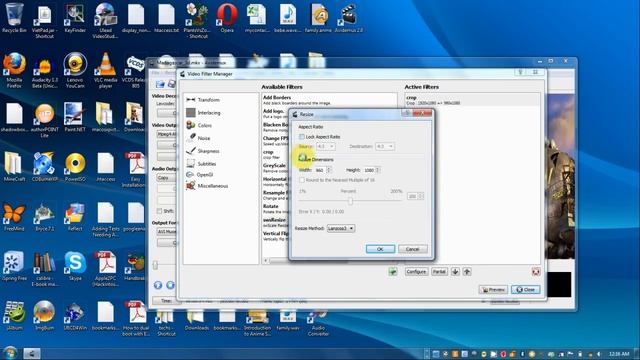Open the Source aspect ratio dropdown
This screenshot has width=640, height=360.
(326, 146)
